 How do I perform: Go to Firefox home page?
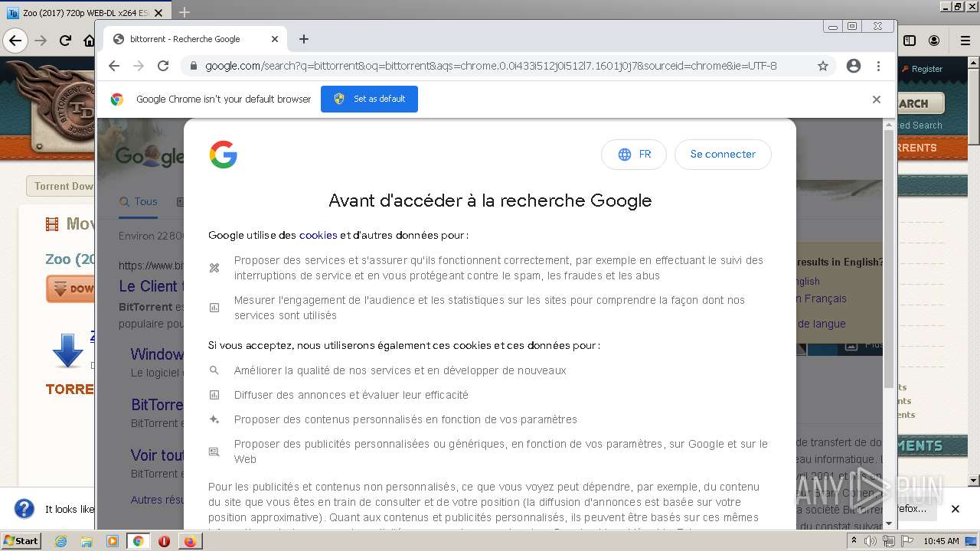[x=90, y=41]
